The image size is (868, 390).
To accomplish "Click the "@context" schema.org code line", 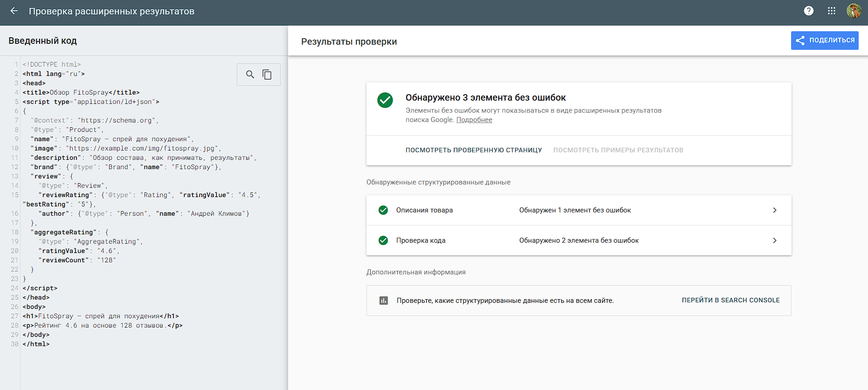I will [95, 120].
